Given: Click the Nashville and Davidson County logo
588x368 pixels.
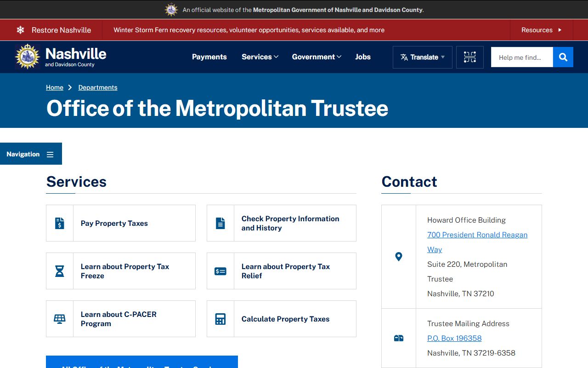Looking at the screenshot, I should point(61,57).
